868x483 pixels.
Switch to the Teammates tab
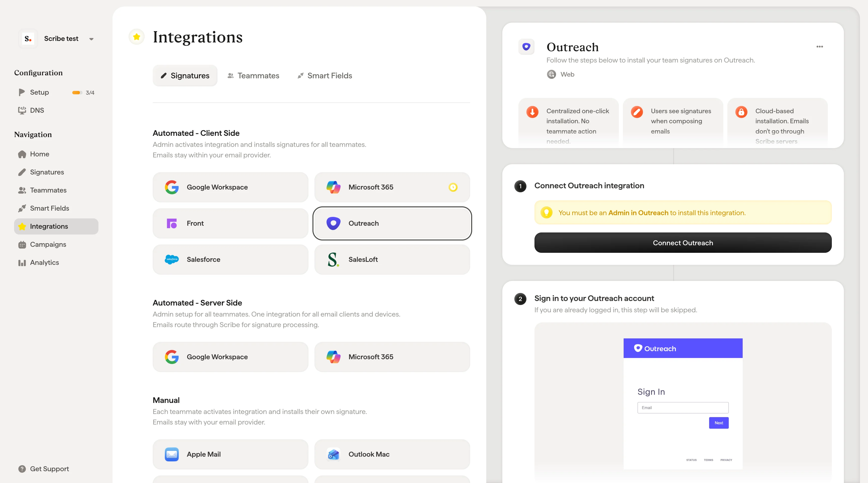[253, 76]
